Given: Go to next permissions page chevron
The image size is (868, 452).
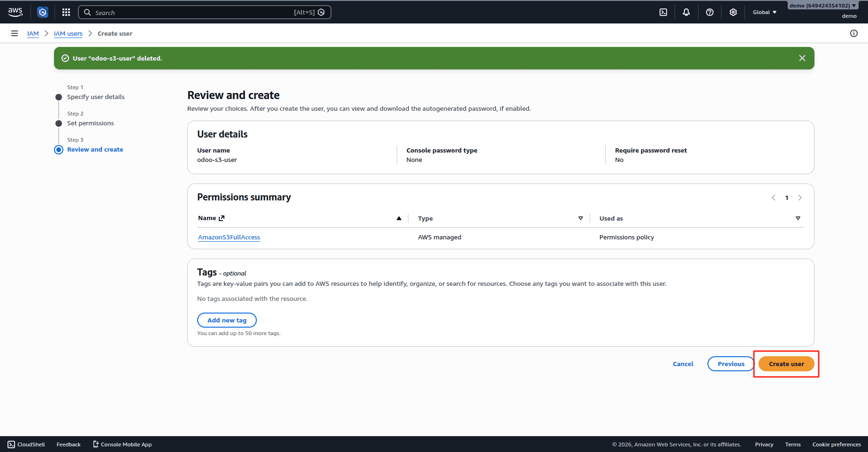Looking at the screenshot, I should 800,198.
